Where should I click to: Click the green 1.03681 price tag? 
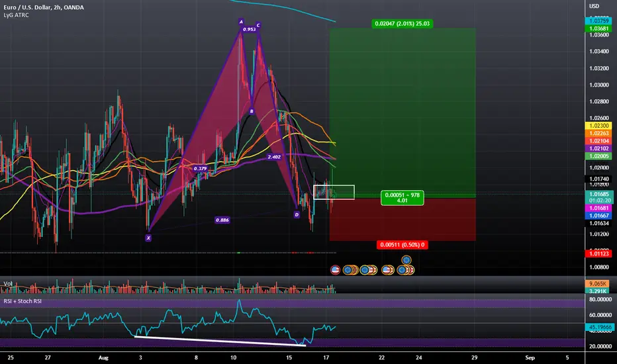click(x=598, y=28)
